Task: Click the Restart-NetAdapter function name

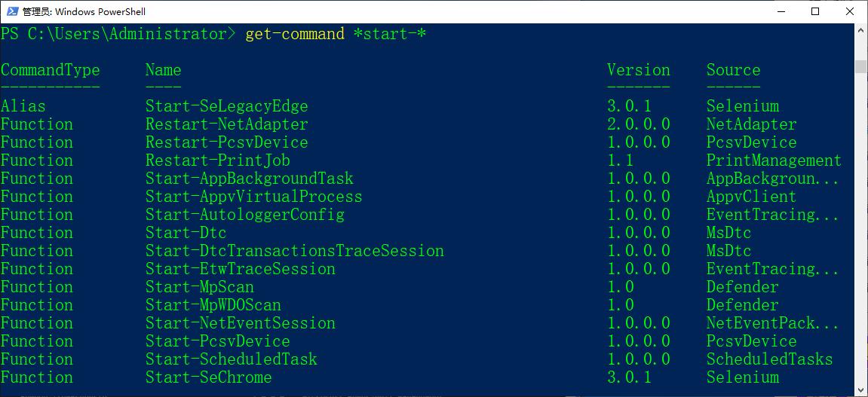Action: point(226,124)
